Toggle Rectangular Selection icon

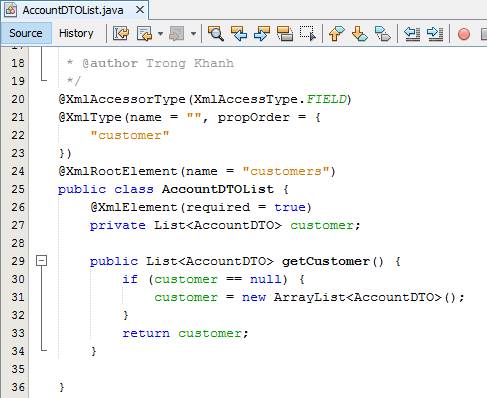coord(308,33)
